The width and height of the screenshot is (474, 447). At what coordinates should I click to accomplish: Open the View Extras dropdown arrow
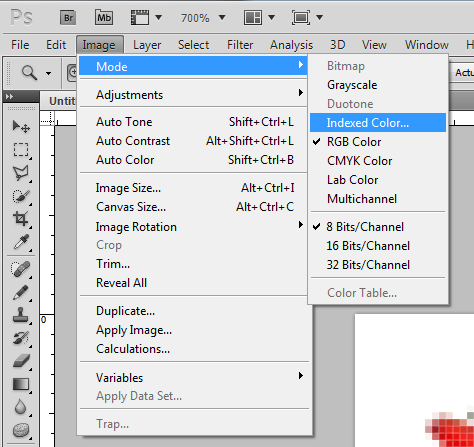click(x=159, y=17)
